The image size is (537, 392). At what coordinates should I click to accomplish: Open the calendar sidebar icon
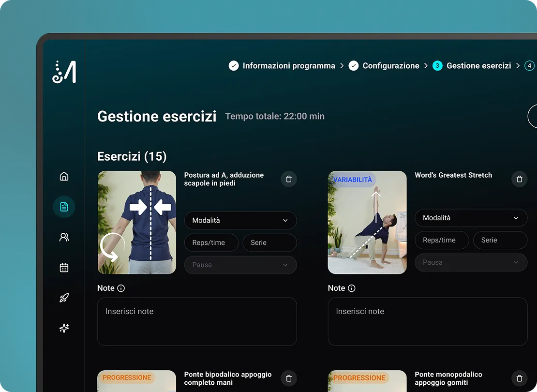(64, 267)
